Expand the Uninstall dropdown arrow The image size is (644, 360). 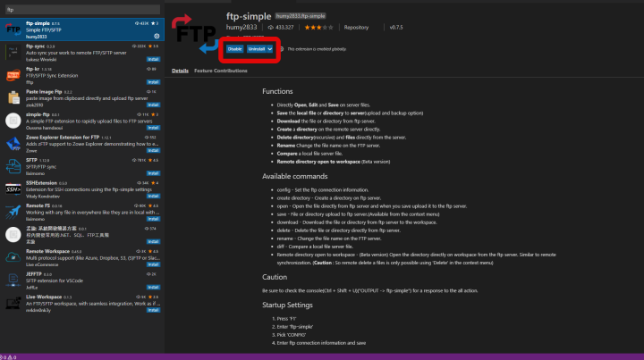(x=270, y=49)
